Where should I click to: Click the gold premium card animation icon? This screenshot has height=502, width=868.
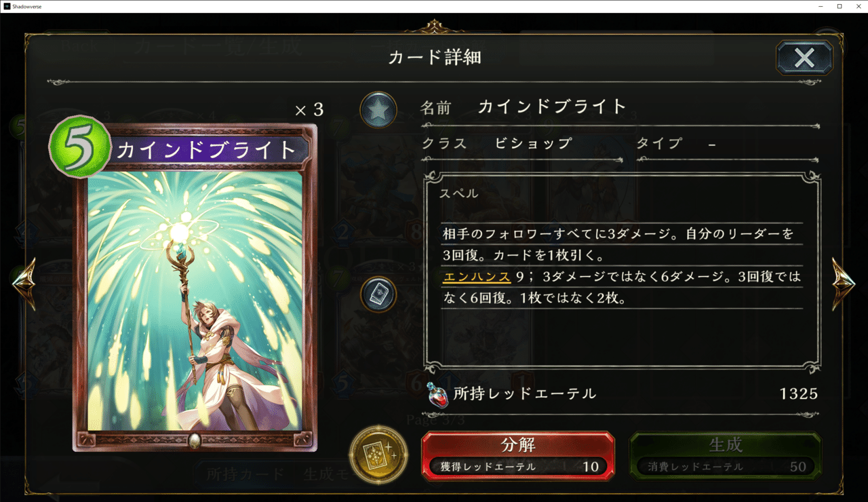[378, 455]
